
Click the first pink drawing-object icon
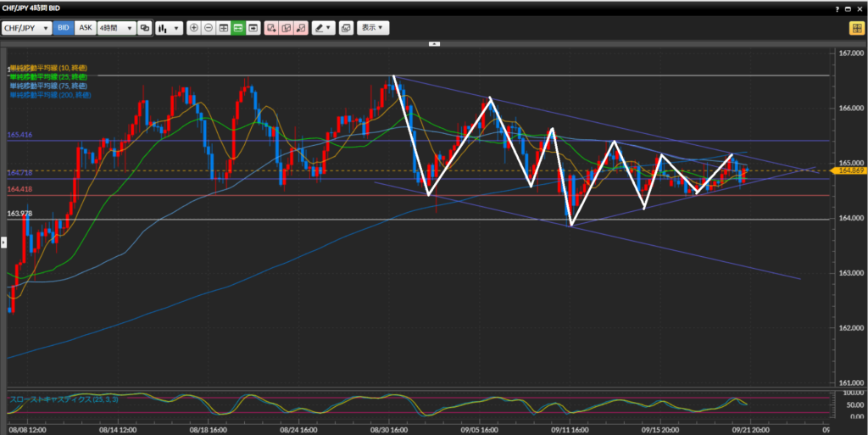[x=271, y=28]
